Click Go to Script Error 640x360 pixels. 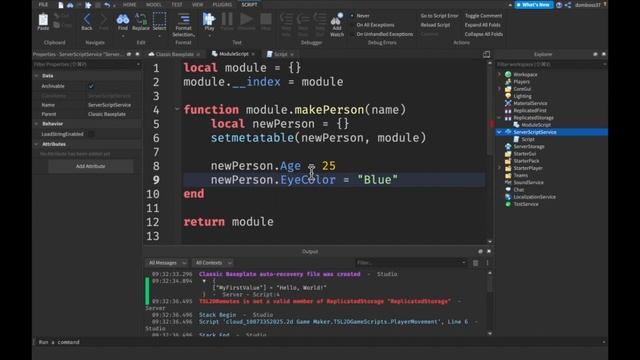[x=440, y=16]
